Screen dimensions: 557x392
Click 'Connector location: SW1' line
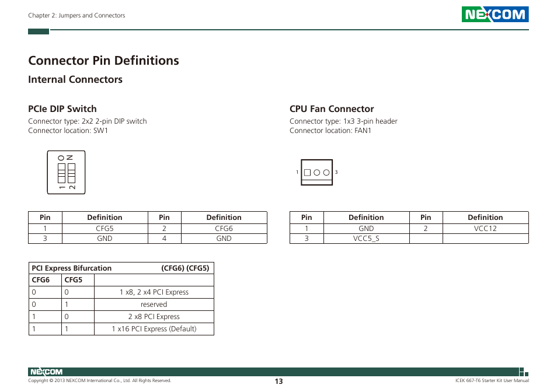(x=68, y=131)
